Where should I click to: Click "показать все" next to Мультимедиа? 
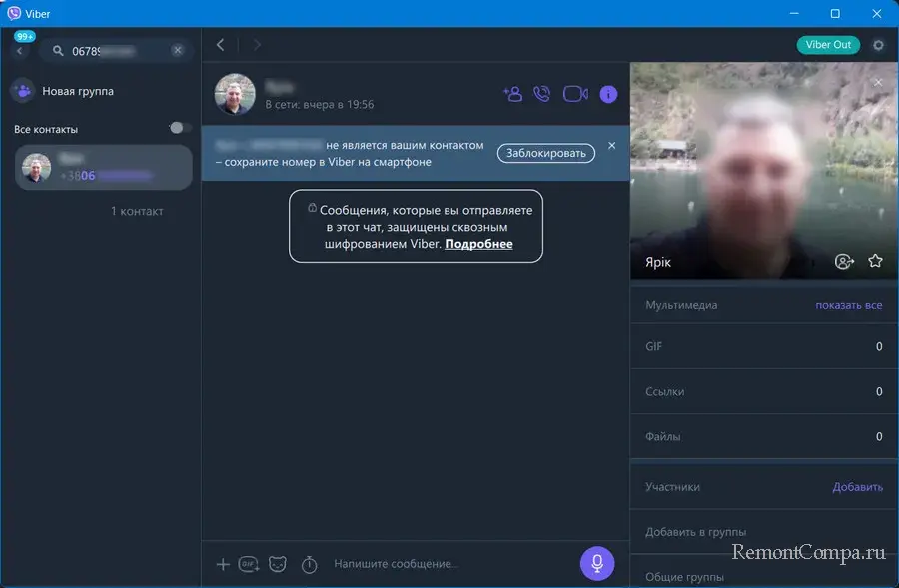(x=848, y=305)
